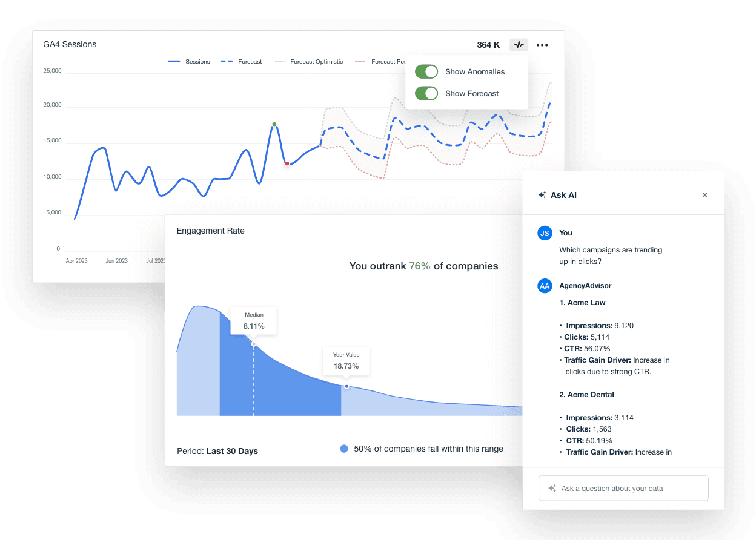Select the anomaly detection pulse icon
Screen dimensions: 756x540
tap(519, 45)
